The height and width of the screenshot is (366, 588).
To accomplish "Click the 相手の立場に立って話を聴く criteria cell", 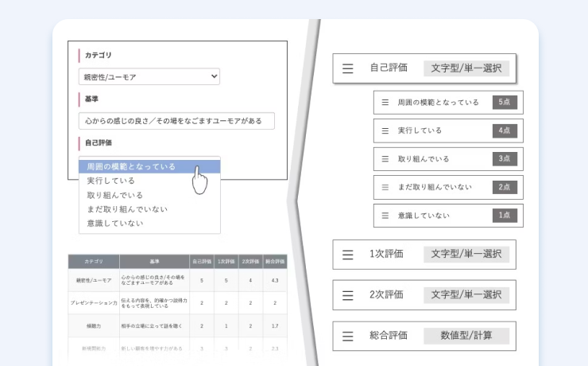I will pos(154,326).
